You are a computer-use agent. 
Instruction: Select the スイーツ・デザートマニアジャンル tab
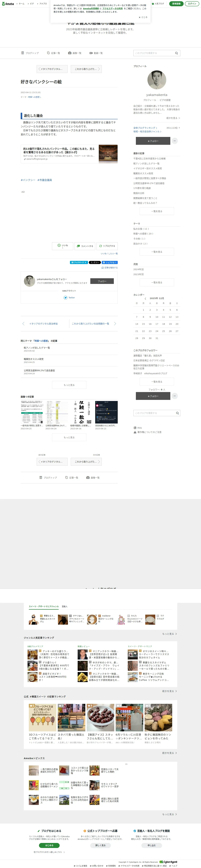pos(44,606)
